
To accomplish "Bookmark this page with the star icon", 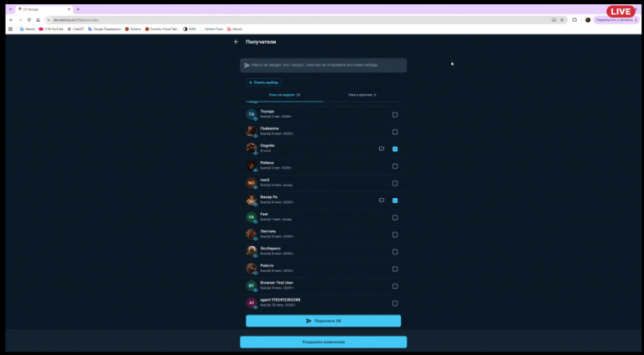I will click(562, 20).
